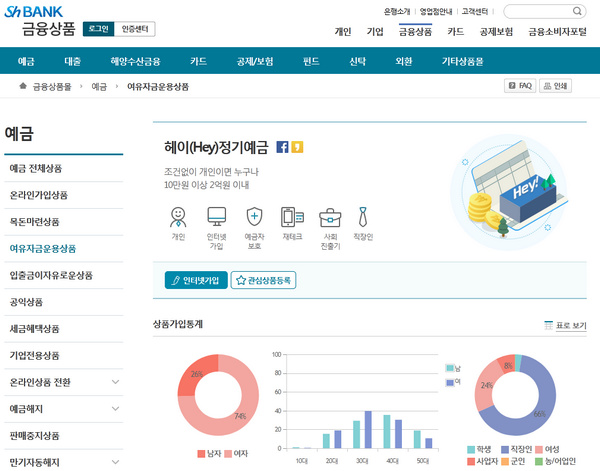Click the 인쇄 print button
The width and height of the screenshot is (600, 471).
[555, 86]
